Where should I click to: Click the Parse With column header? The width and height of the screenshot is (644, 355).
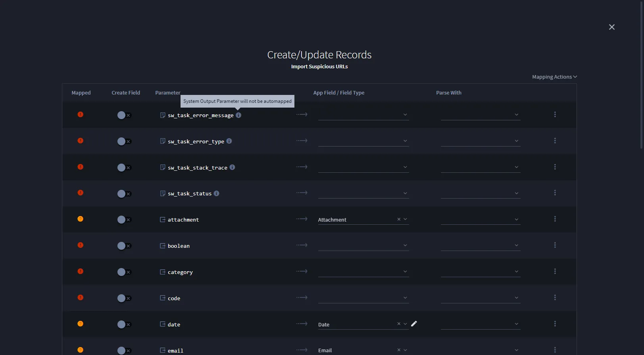pyautogui.click(x=449, y=93)
